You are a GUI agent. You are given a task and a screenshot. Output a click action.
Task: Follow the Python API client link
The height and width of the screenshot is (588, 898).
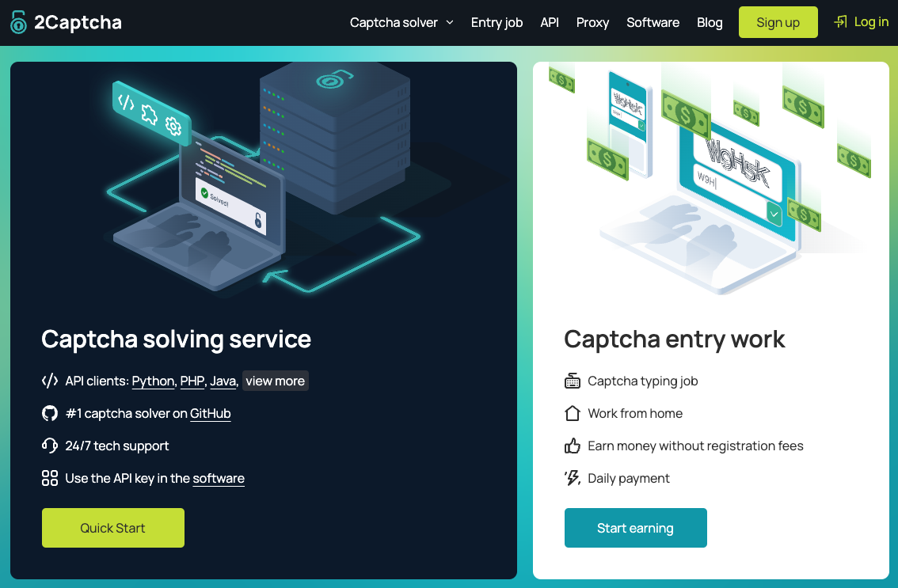pos(153,381)
